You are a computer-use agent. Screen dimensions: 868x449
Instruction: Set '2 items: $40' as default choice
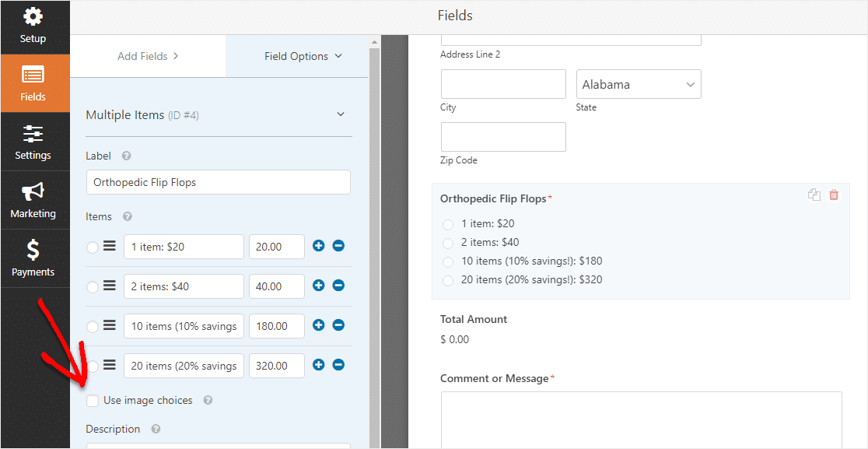pyautogui.click(x=93, y=287)
